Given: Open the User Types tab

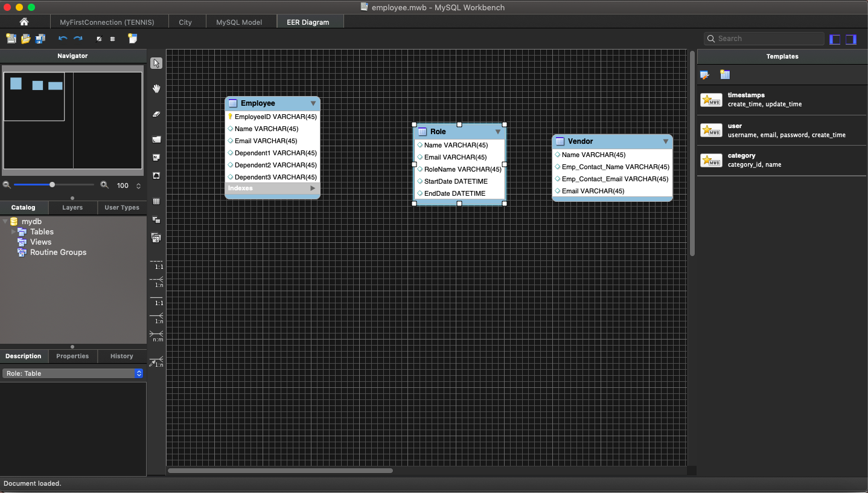Looking at the screenshot, I should click(x=122, y=207).
